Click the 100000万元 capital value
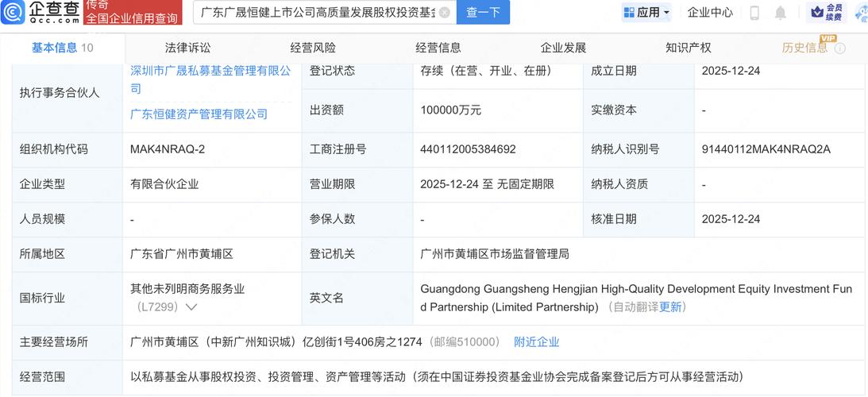868x397 pixels. (450, 110)
